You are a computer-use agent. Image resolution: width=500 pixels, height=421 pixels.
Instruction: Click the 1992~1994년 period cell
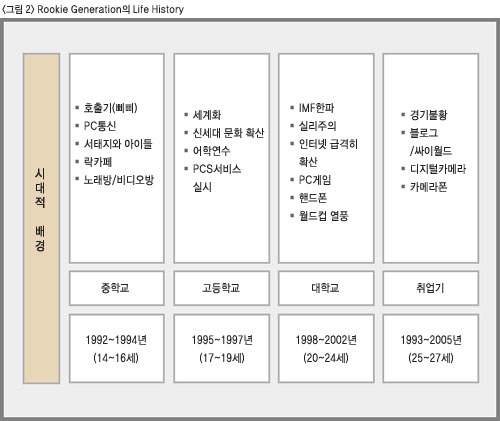click(x=117, y=348)
